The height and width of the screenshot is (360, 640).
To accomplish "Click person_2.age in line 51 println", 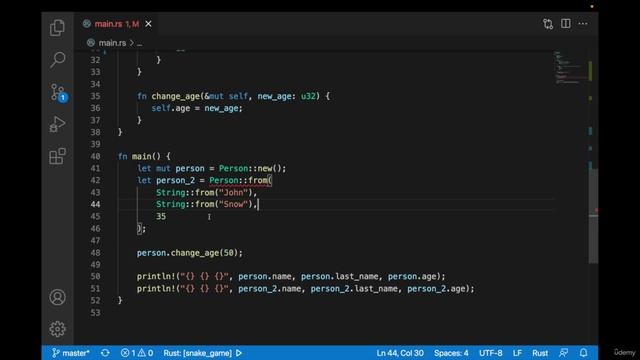I will tap(436, 289).
